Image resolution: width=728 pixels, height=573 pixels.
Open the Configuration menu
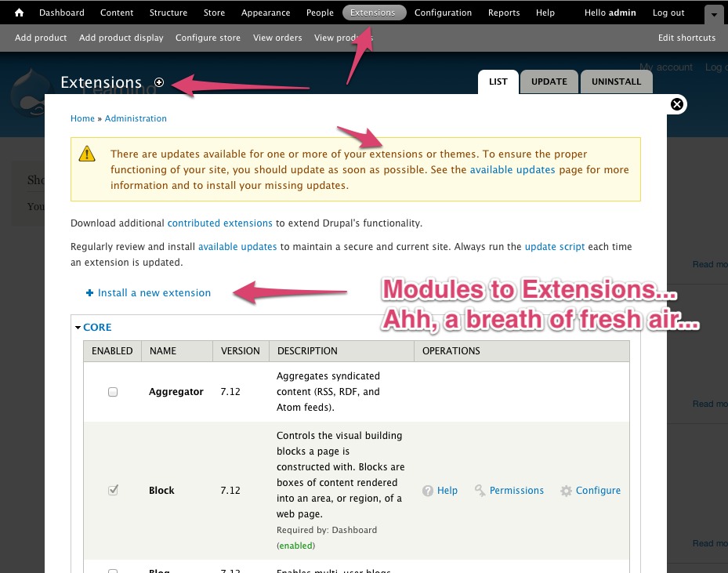point(443,13)
